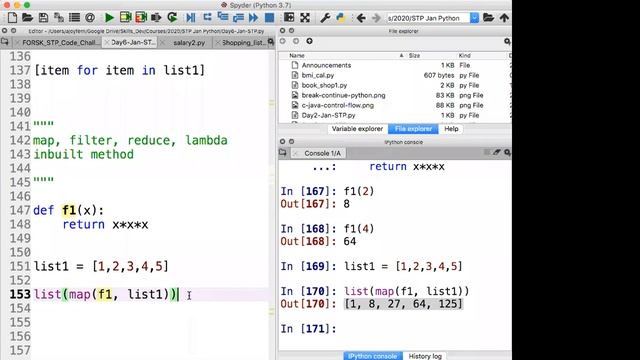The height and width of the screenshot is (360, 640).
Task: Browse a working directory folder icon
Action: coord(488,18)
